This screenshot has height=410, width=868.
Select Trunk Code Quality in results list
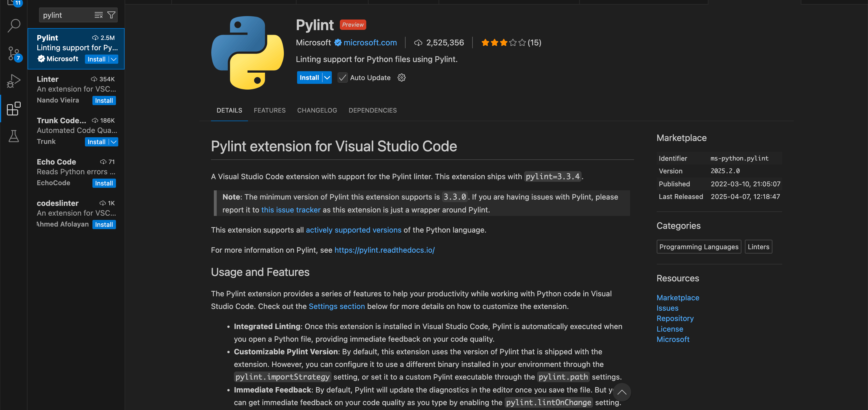76,131
